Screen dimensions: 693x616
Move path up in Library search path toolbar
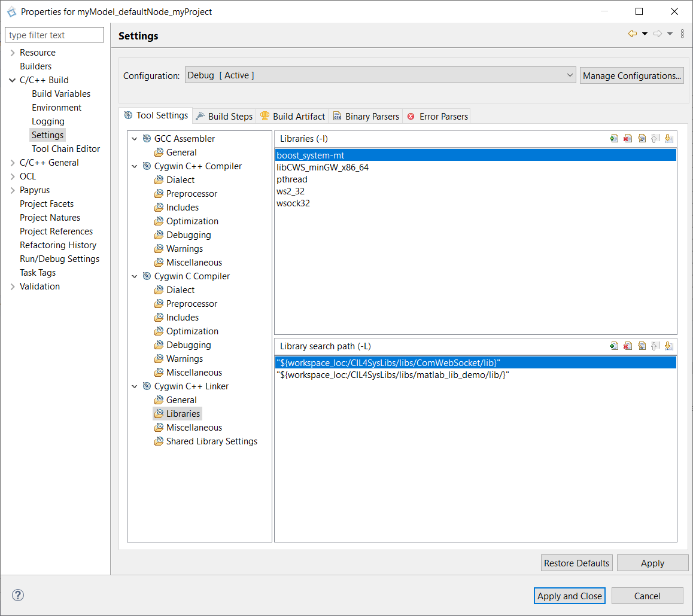(655, 346)
